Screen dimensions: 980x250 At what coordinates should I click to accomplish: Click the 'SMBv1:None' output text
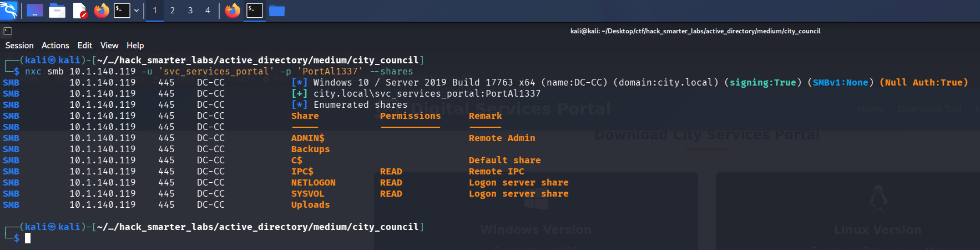pos(841,82)
